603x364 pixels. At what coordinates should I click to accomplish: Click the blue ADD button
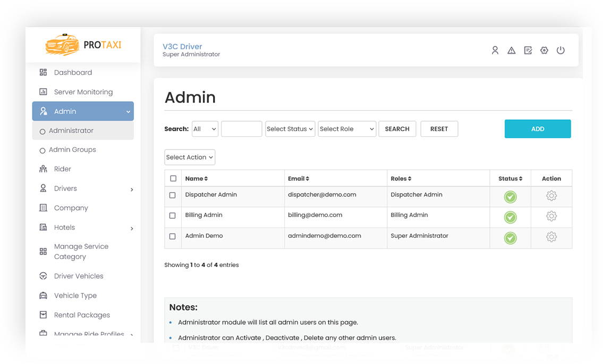tap(538, 128)
